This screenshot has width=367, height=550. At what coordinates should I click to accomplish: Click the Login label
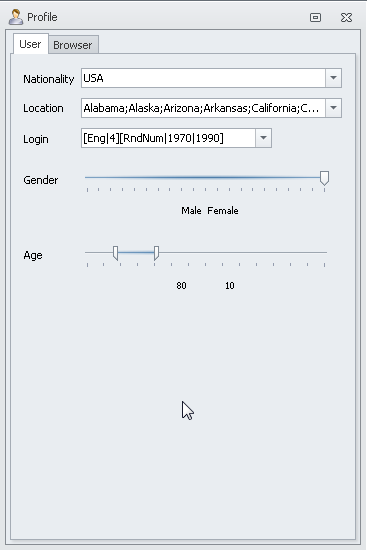pyautogui.click(x=36, y=139)
